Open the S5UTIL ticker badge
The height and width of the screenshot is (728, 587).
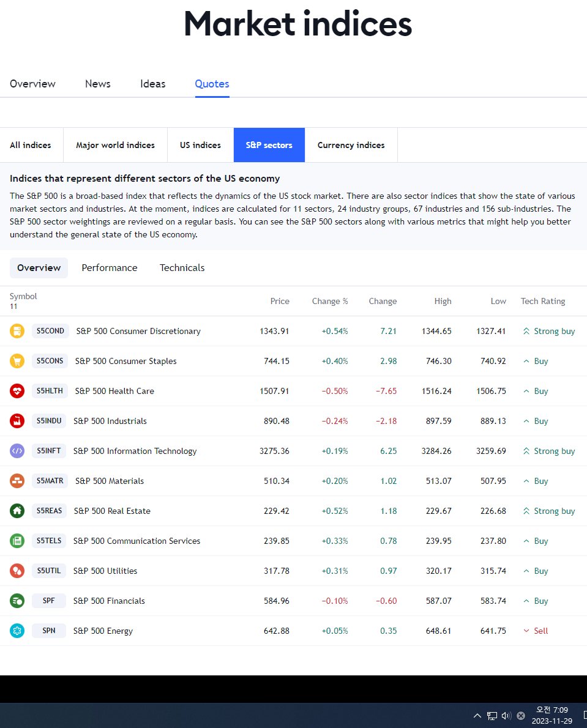coord(49,571)
